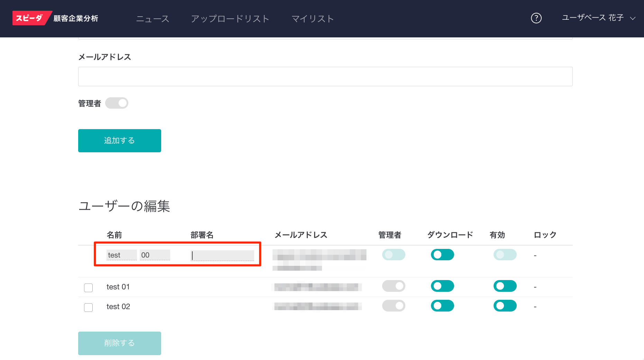Viewport: 644px width, 360px height.
Task: Click the 削除する button
Action: [119, 343]
